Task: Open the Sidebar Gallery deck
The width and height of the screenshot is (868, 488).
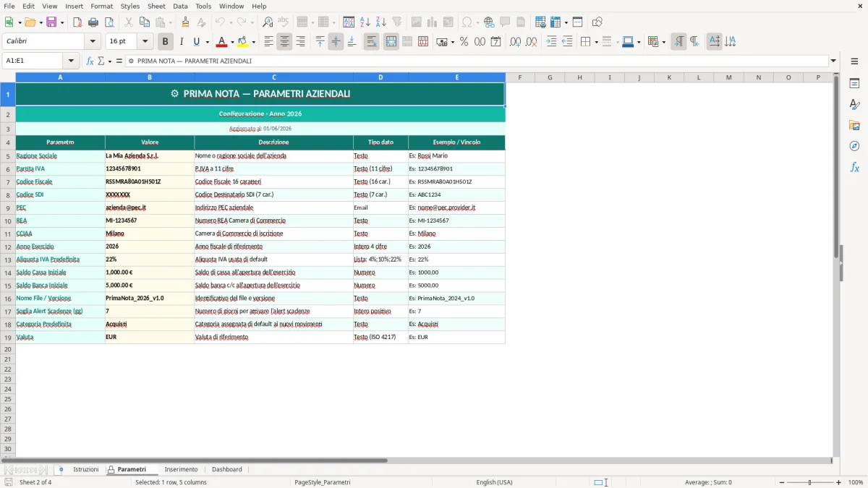Action: point(854,126)
